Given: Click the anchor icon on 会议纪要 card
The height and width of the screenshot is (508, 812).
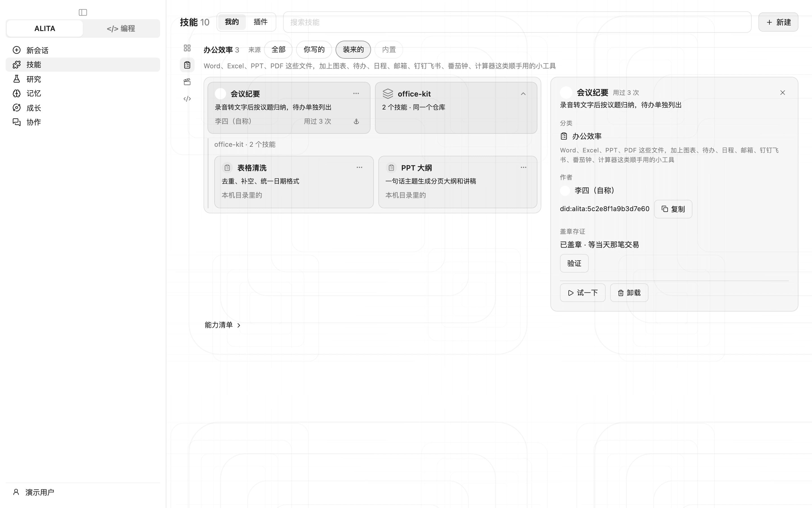Looking at the screenshot, I should point(356,122).
